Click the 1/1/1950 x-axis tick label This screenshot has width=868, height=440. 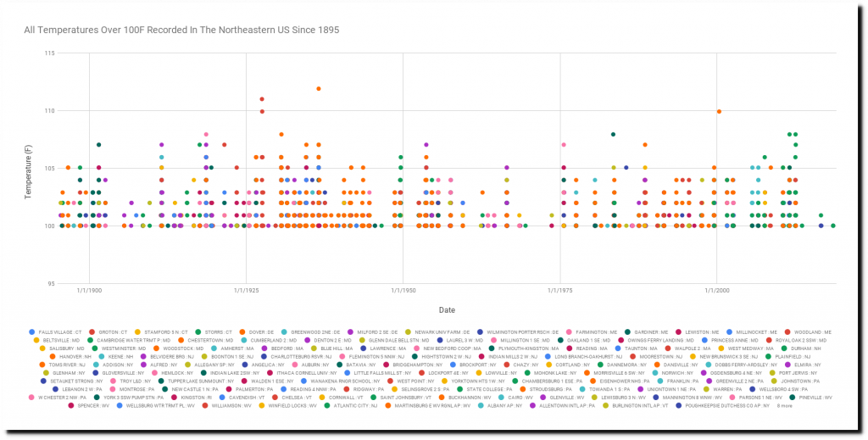point(403,291)
